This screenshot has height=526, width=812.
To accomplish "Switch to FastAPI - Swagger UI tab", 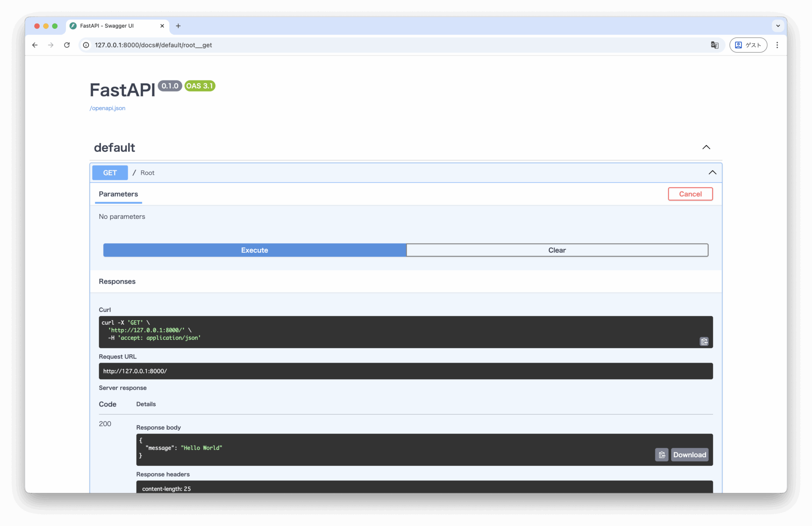I will click(x=114, y=26).
